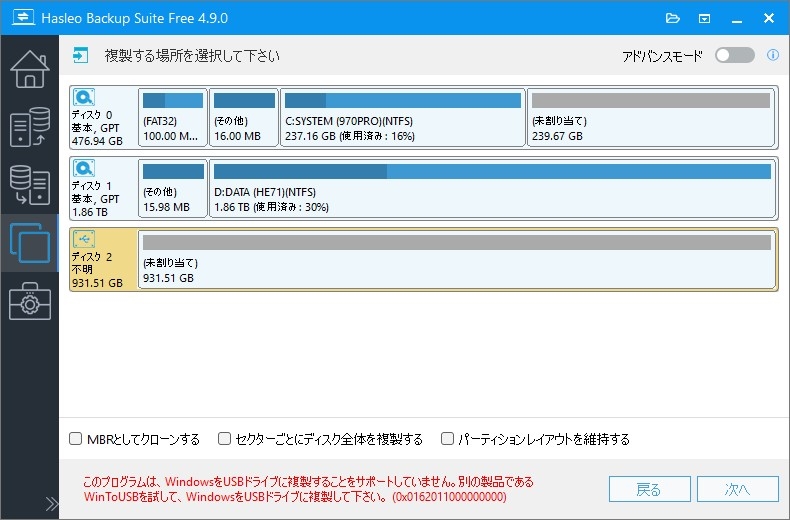
Task: Select the 15.98 MB その他 partition
Action: 173,188
